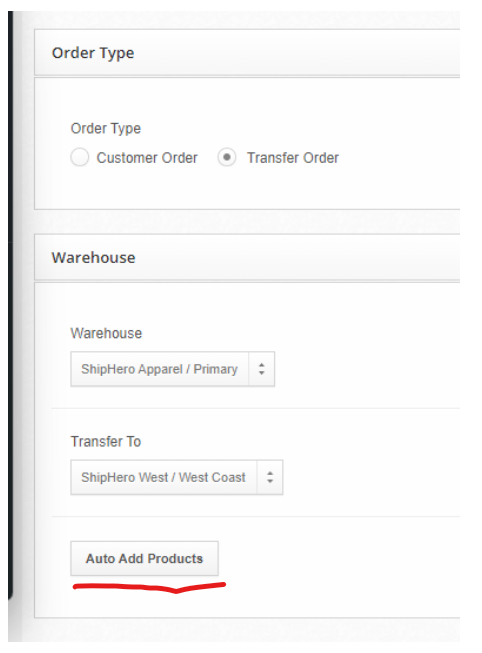Click the dark sidebar edge on the left

click(10, 304)
